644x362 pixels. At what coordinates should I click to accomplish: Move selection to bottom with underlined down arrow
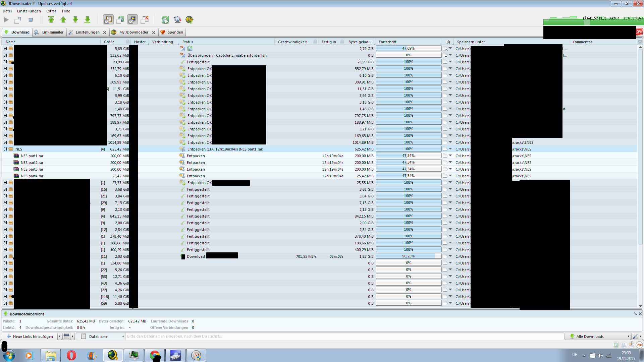87,20
